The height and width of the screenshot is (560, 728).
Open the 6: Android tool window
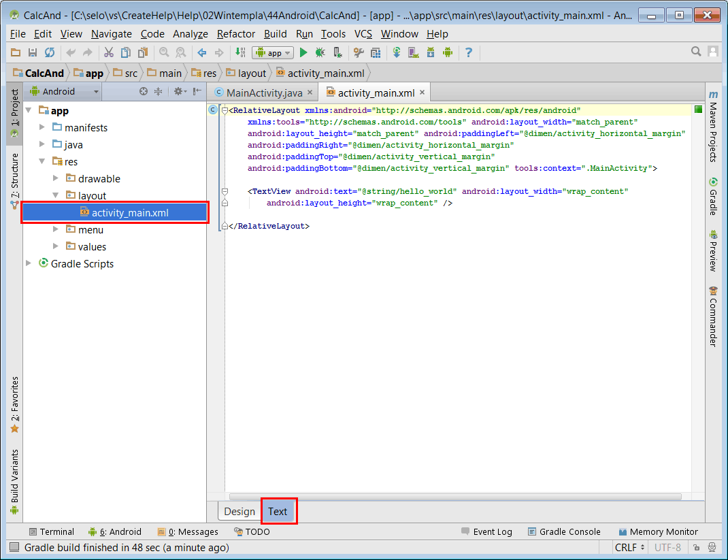tap(115, 531)
